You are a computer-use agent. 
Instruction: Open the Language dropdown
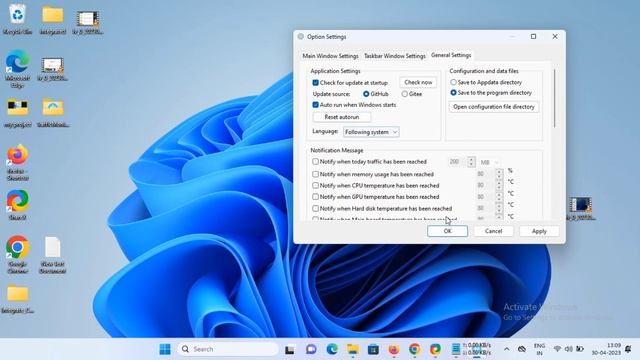pyautogui.click(x=371, y=132)
